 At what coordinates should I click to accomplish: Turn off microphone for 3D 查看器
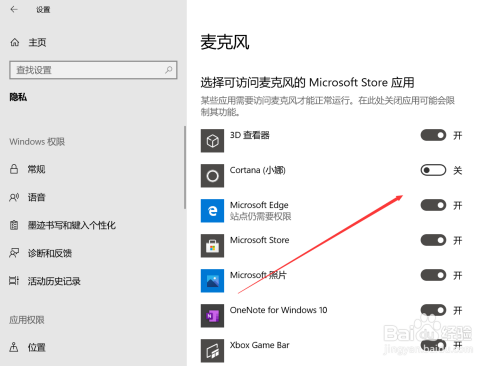coord(433,135)
